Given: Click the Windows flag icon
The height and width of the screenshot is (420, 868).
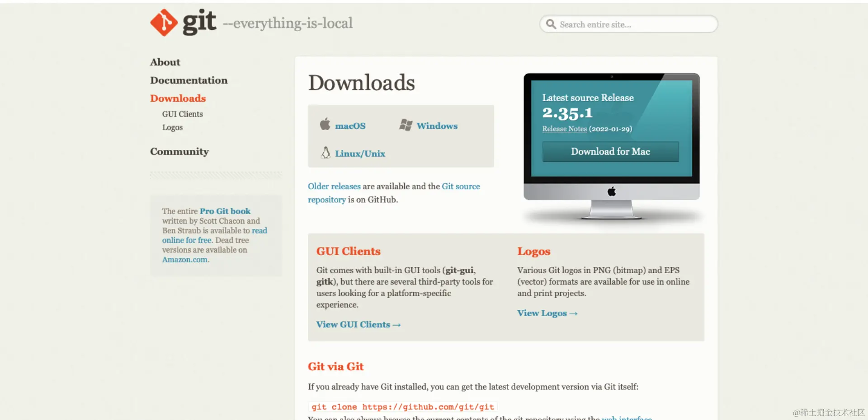Looking at the screenshot, I should 406,125.
